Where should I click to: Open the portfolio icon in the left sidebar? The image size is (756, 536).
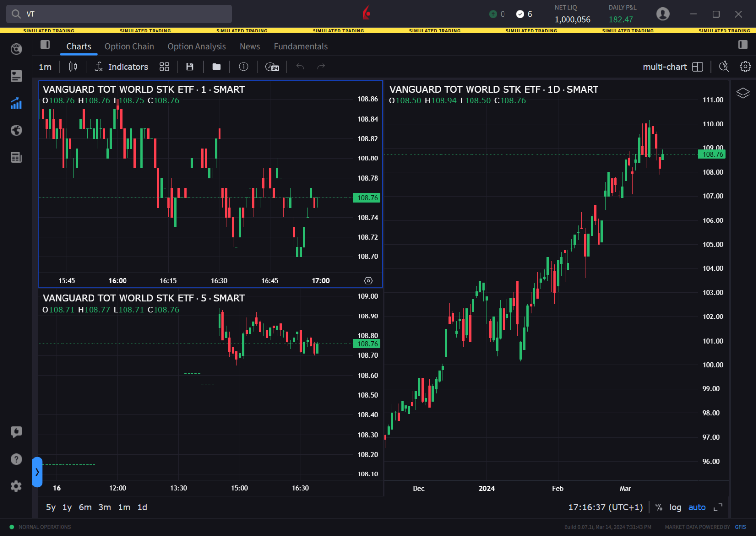[16, 76]
